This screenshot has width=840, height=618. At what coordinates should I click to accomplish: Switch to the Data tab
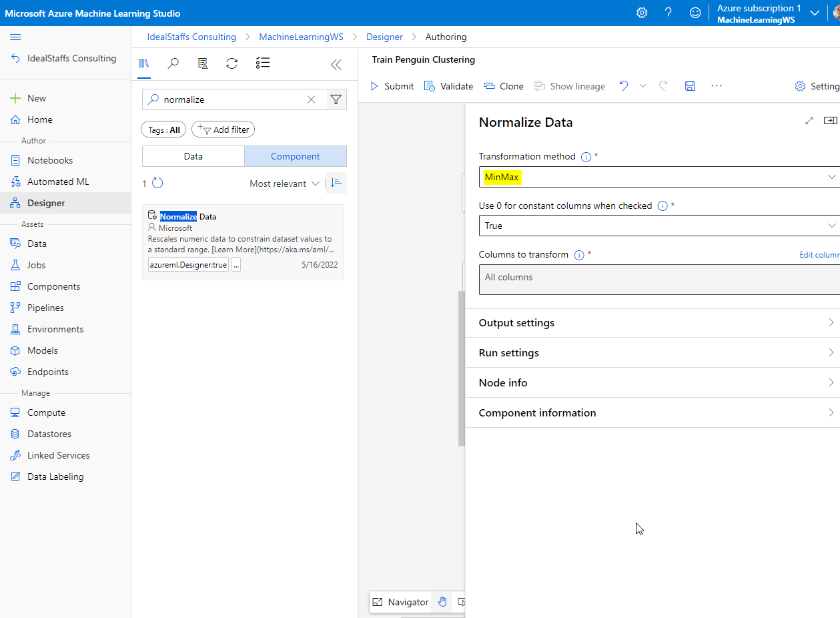point(193,156)
